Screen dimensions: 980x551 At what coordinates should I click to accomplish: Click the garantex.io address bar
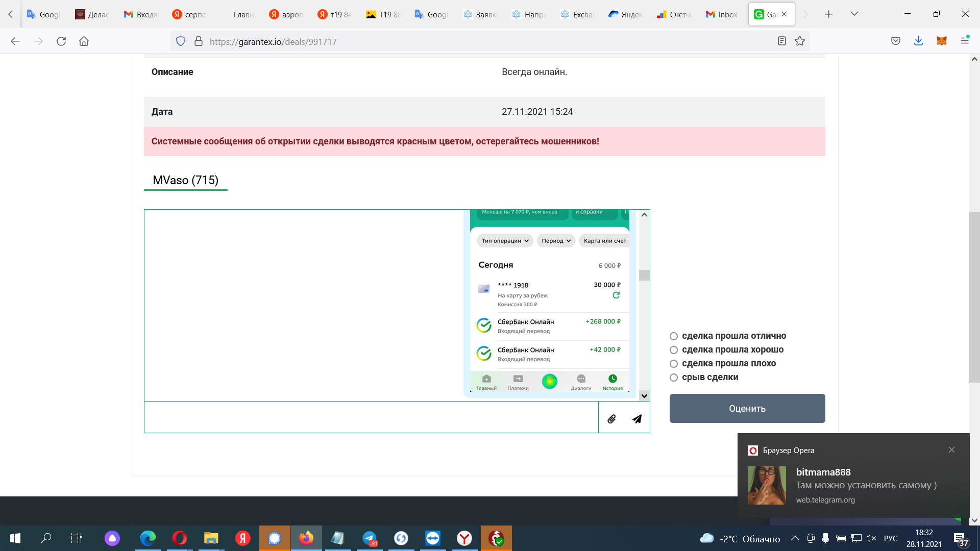pos(490,41)
